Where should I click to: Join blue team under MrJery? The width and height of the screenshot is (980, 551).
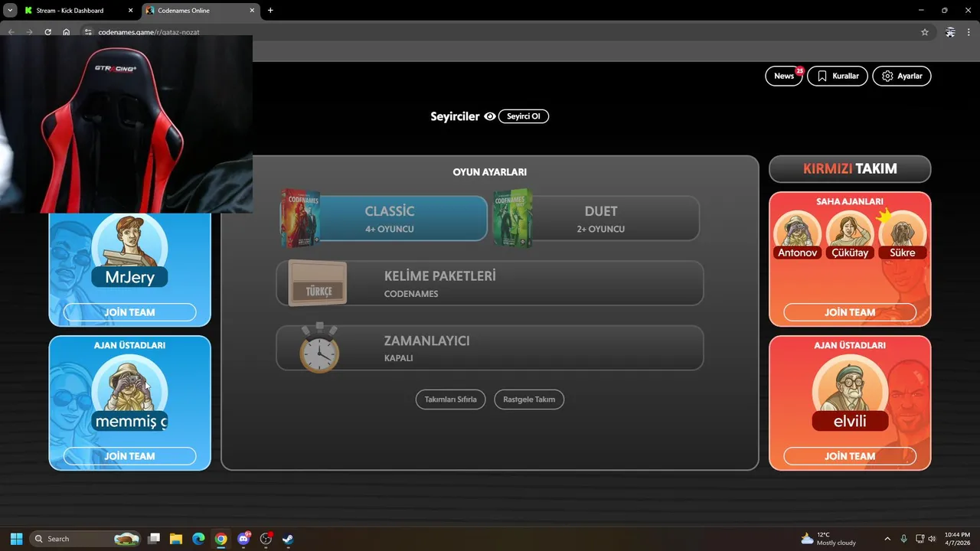pos(129,312)
